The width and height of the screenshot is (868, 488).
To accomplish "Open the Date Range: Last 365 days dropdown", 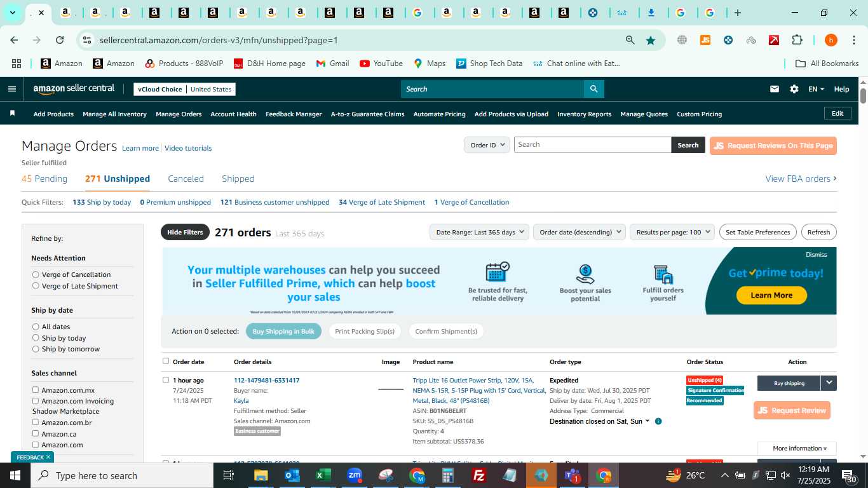I will pos(479,232).
